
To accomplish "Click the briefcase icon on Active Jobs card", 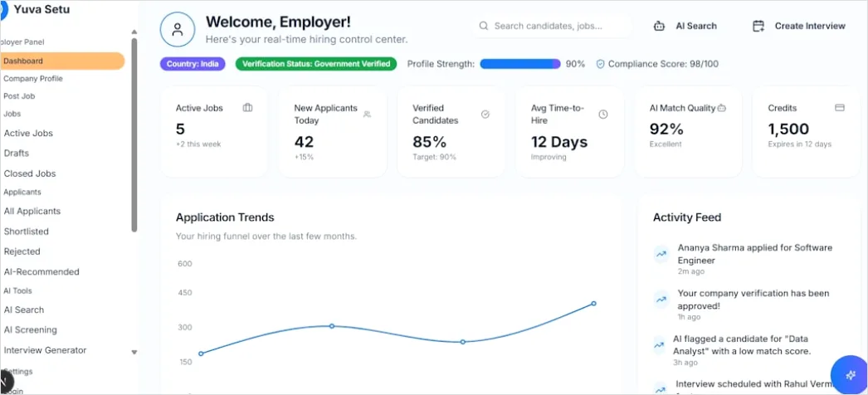I will (247, 108).
